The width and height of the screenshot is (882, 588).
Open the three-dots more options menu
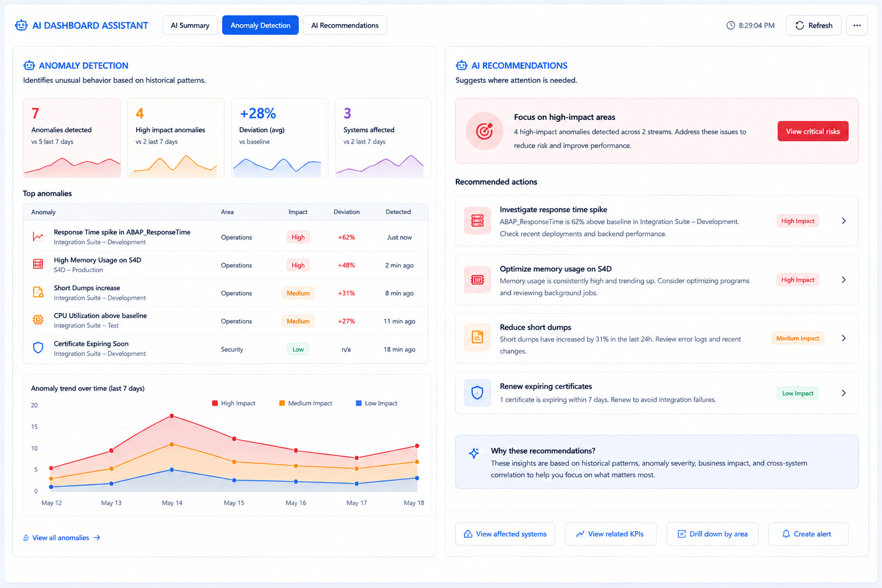coord(857,25)
